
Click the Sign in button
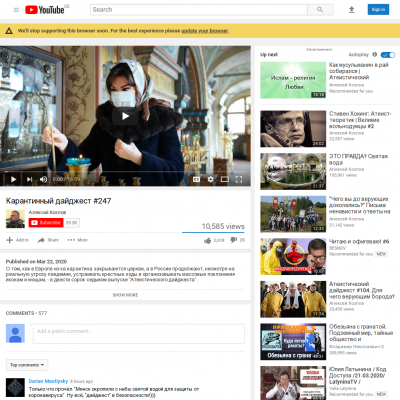tap(378, 10)
